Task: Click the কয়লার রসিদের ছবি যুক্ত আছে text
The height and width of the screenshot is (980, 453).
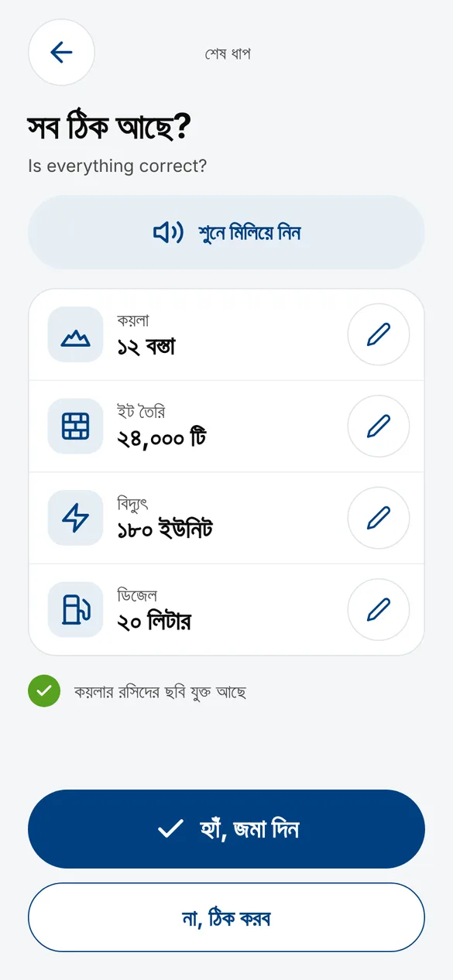Action: 160,691
